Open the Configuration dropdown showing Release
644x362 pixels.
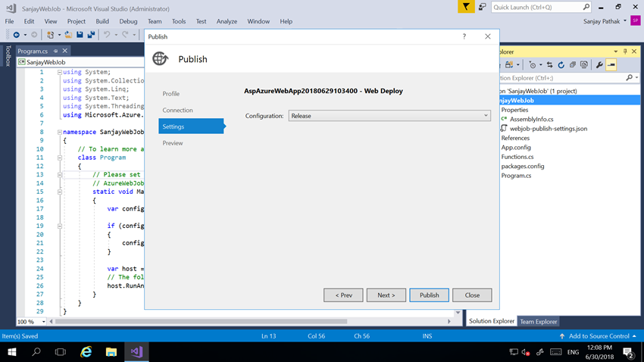(x=389, y=116)
